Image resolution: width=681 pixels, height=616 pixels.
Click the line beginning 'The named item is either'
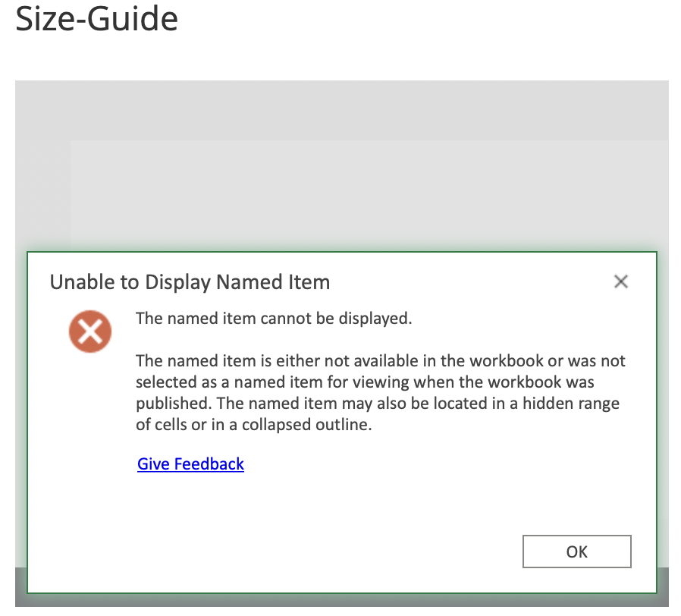tap(380, 361)
